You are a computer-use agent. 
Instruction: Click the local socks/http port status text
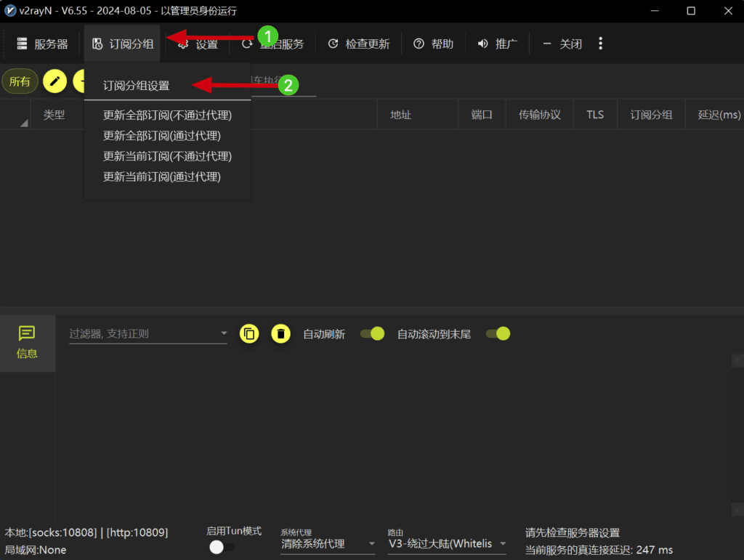click(x=86, y=532)
